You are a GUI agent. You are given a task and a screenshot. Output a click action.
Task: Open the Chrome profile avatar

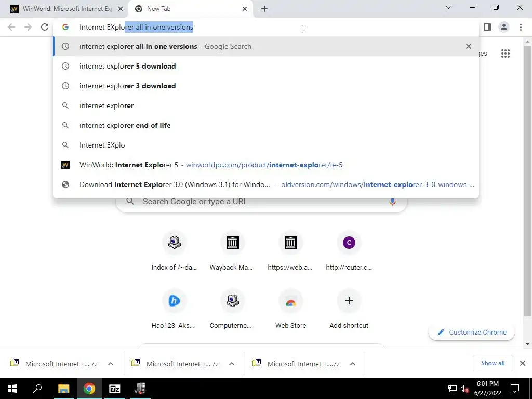(504, 27)
